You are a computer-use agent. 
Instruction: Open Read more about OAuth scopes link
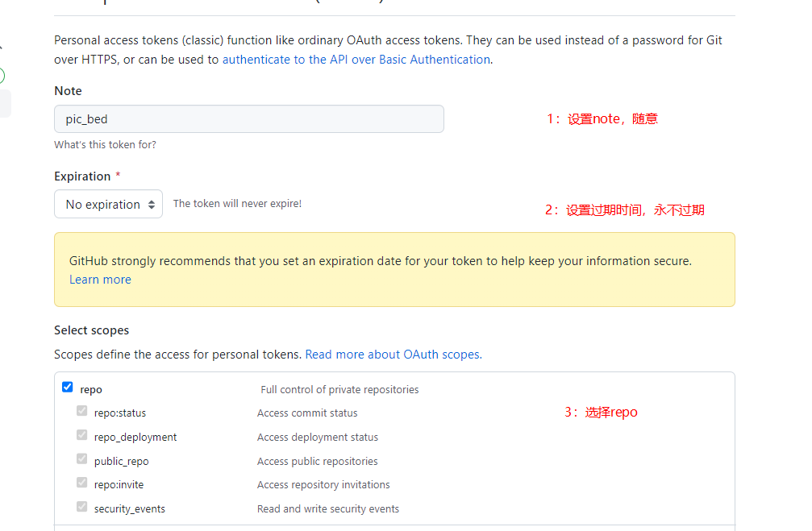(394, 355)
